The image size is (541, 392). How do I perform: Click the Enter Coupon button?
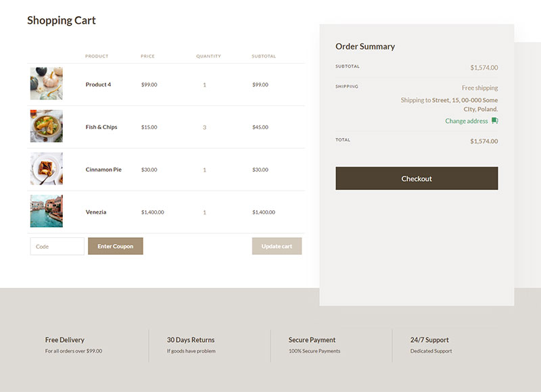pos(115,246)
